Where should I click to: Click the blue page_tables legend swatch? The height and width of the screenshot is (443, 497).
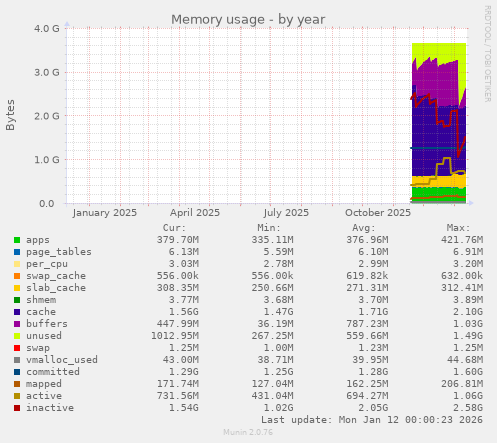tap(17, 252)
